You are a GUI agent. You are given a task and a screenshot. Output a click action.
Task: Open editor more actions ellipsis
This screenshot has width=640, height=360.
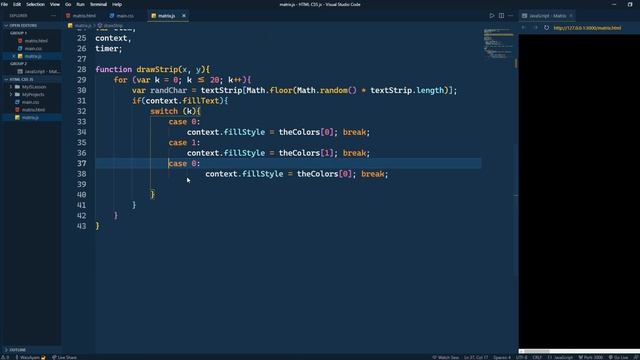pos(511,16)
